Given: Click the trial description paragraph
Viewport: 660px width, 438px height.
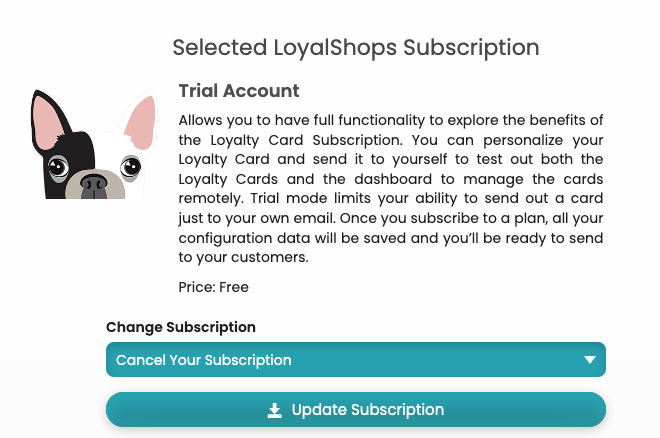Looking at the screenshot, I should point(391,188).
